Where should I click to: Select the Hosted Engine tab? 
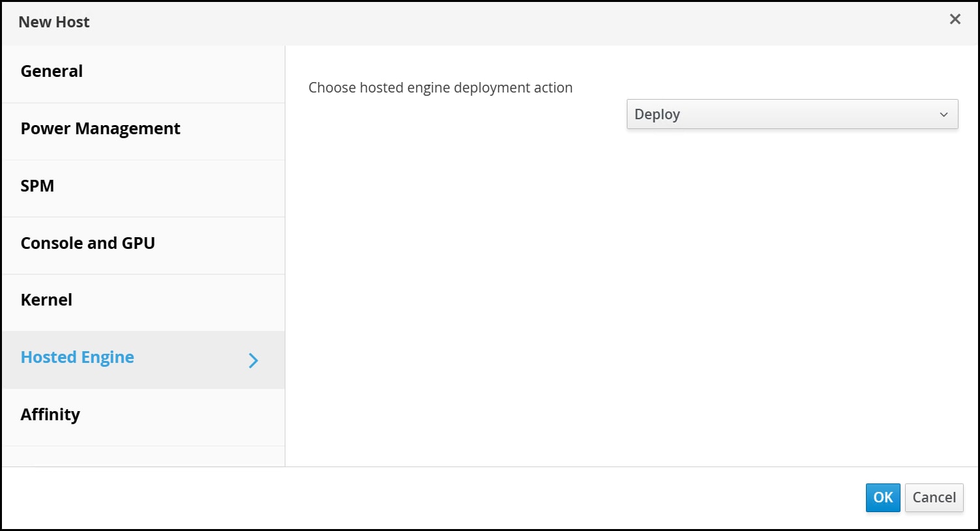click(143, 360)
